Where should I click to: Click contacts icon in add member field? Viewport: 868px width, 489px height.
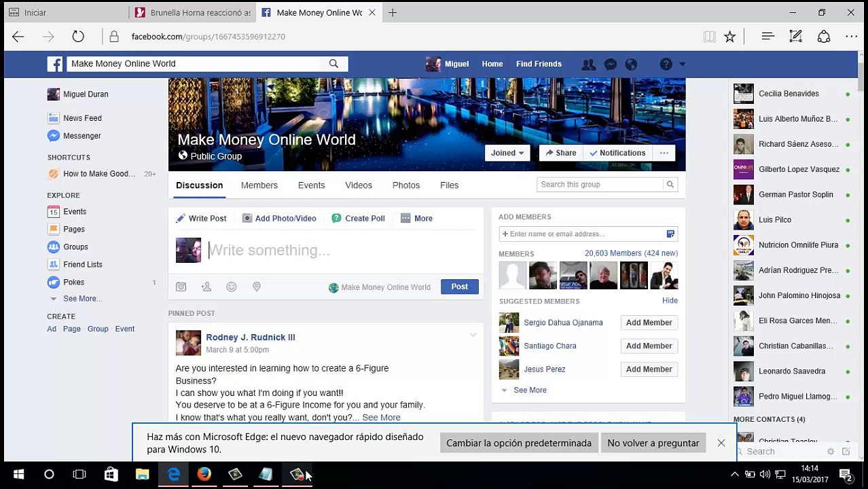pyautogui.click(x=670, y=234)
